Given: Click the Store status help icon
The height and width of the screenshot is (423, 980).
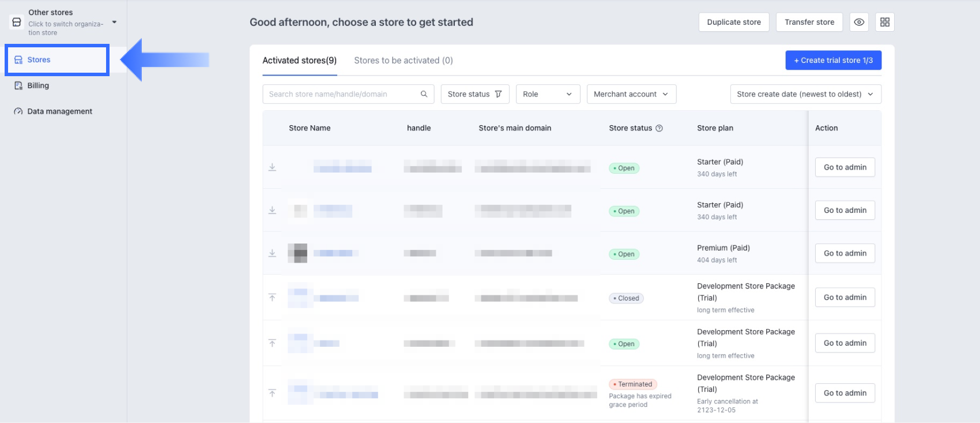Looking at the screenshot, I should (659, 128).
